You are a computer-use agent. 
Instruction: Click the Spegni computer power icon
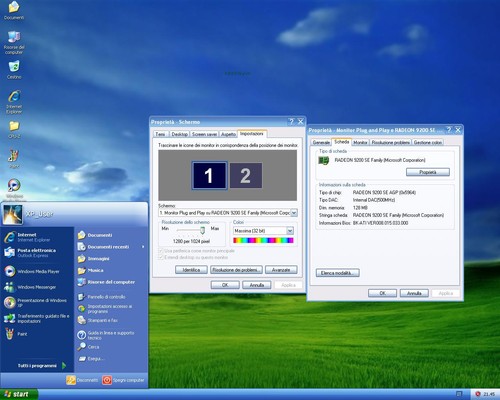(x=107, y=380)
